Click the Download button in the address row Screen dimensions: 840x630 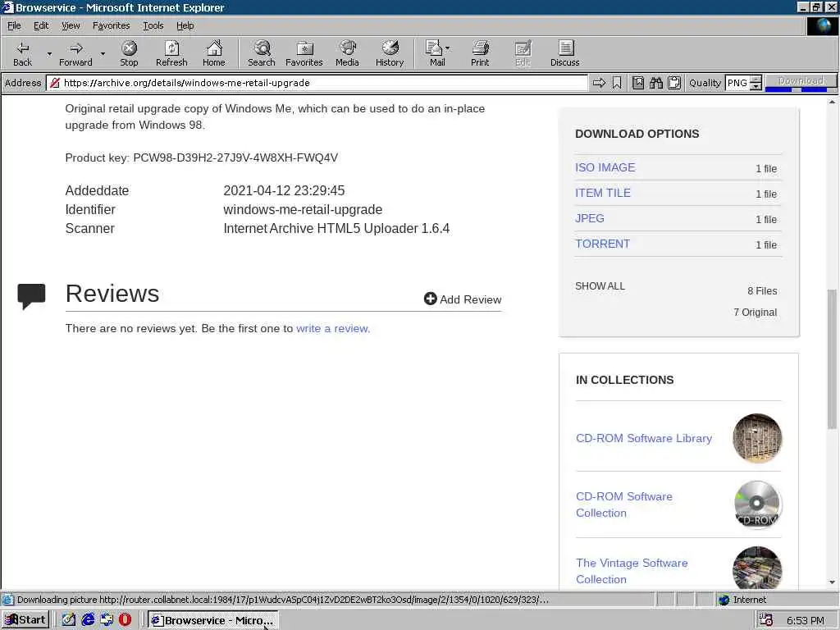click(x=801, y=81)
